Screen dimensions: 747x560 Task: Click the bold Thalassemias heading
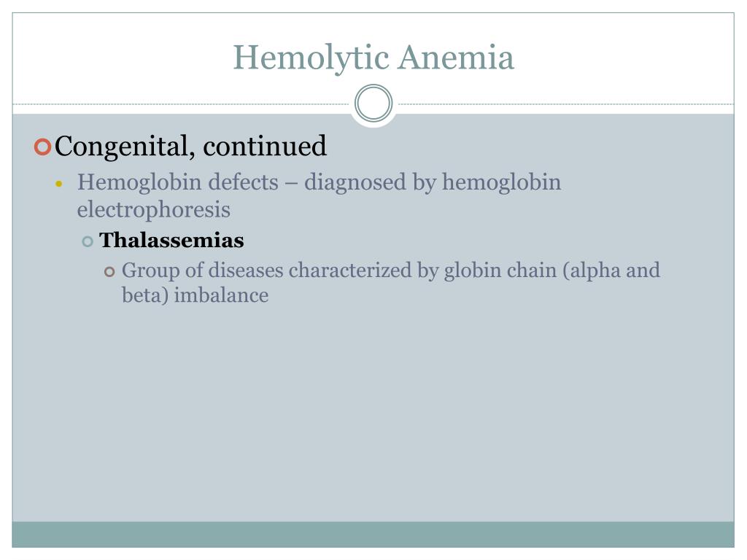171,240
